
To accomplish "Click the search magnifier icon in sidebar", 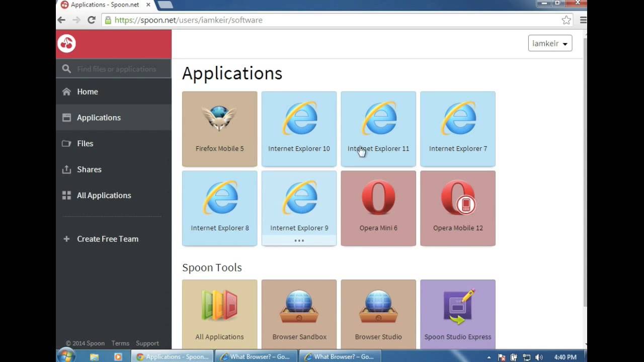I will (66, 69).
